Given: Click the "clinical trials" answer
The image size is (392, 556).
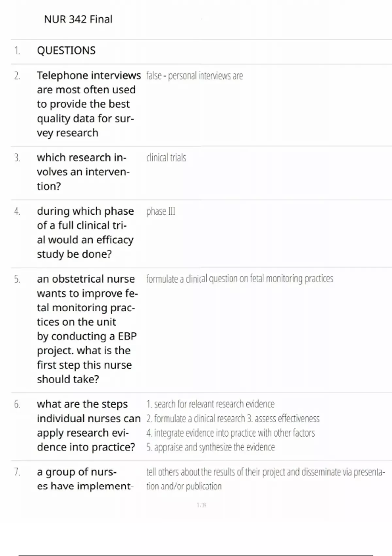Looking at the screenshot, I should point(166,158).
